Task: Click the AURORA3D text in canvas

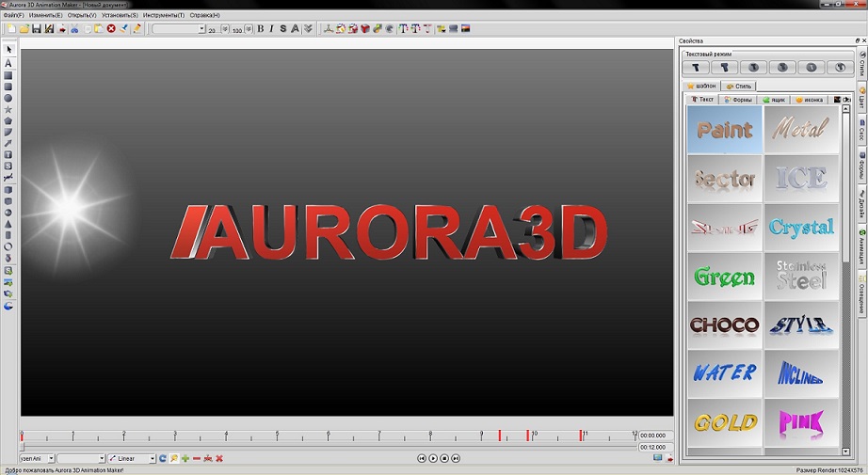Action: click(x=389, y=232)
